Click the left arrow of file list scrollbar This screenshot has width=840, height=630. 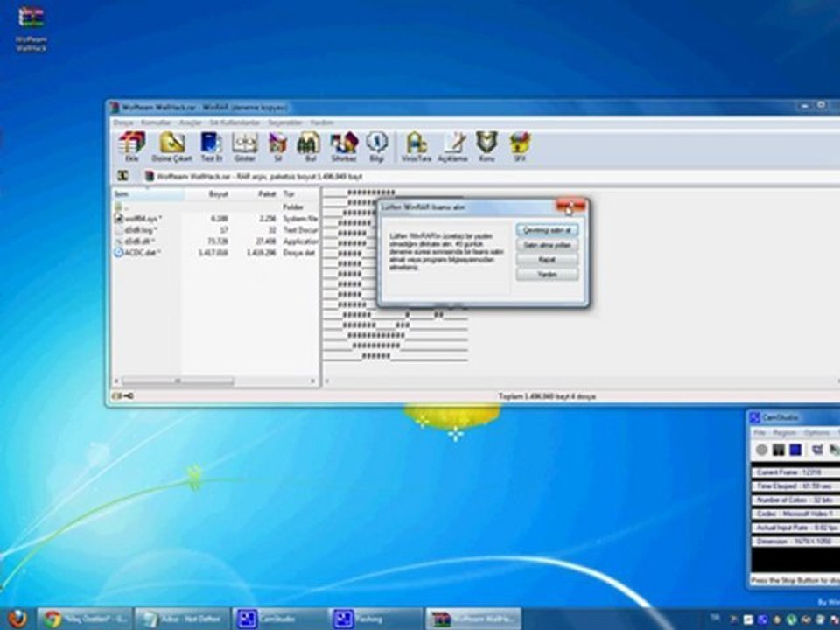[x=116, y=381]
